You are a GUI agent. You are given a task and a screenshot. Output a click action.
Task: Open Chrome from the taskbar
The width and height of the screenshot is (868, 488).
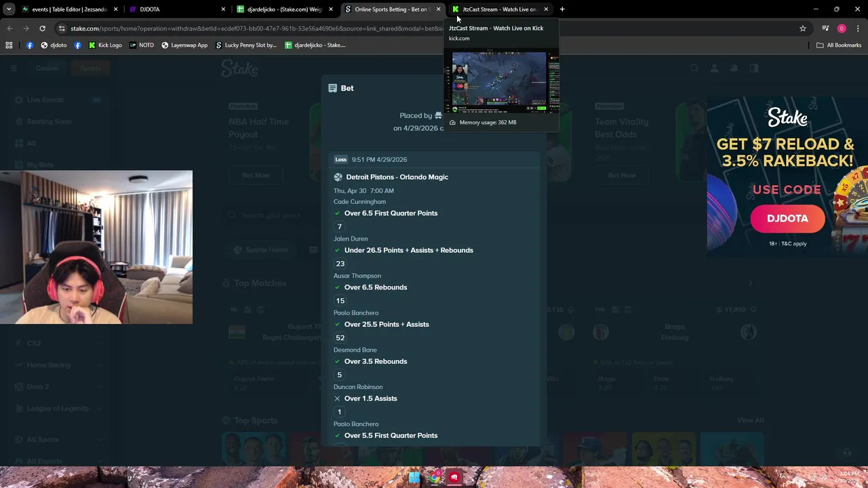(x=434, y=477)
